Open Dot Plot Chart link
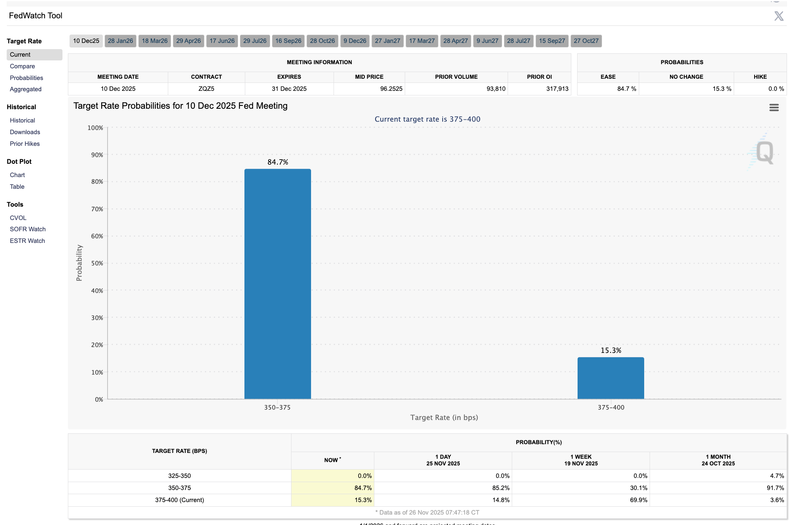This screenshot has height=525, width=812. coord(17,175)
